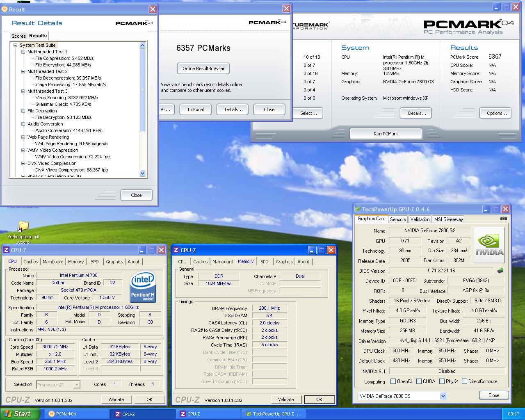Select the Web Page Rendering 9.955 pages/s row
Viewport: 525px width, 420px height.
pos(71,144)
